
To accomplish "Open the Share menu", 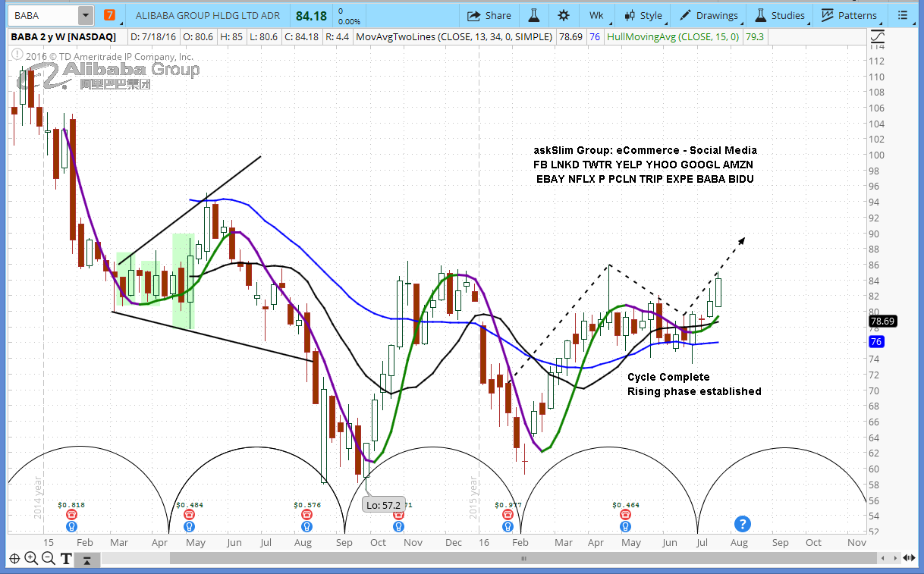I will point(489,15).
